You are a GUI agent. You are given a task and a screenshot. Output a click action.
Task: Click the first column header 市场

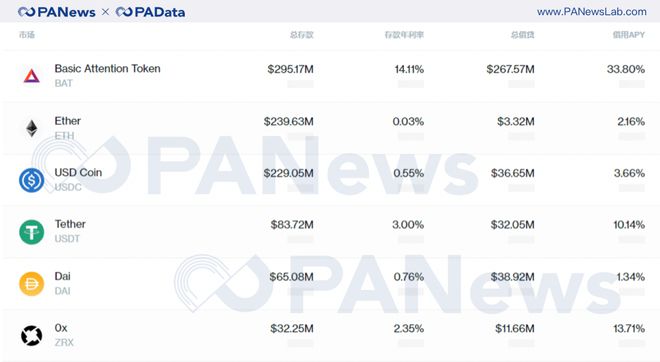(27, 35)
